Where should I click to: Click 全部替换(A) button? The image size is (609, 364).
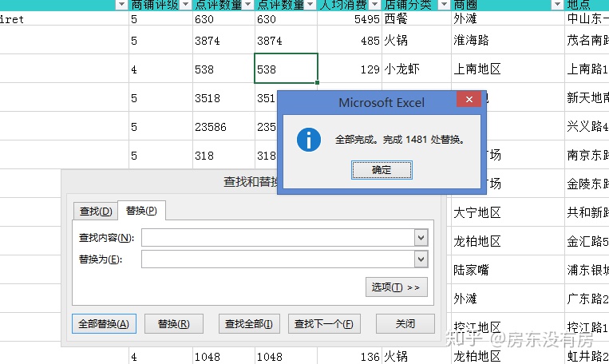pyautogui.click(x=104, y=323)
